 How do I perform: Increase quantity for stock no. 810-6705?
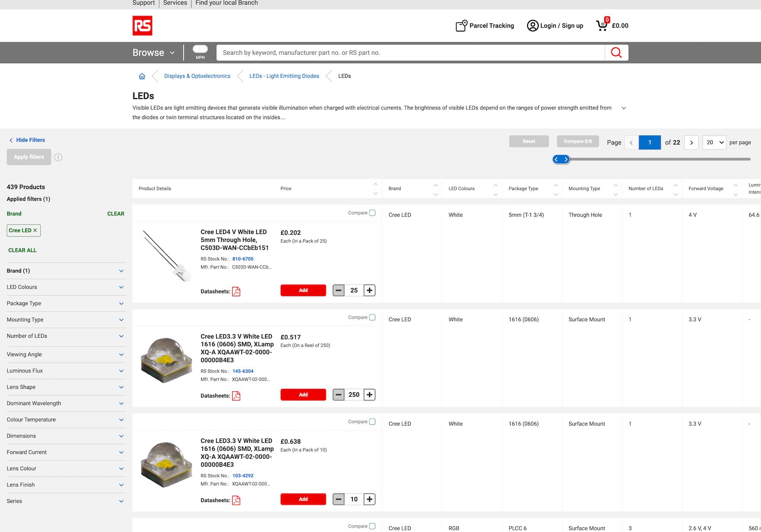tap(369, 290)
